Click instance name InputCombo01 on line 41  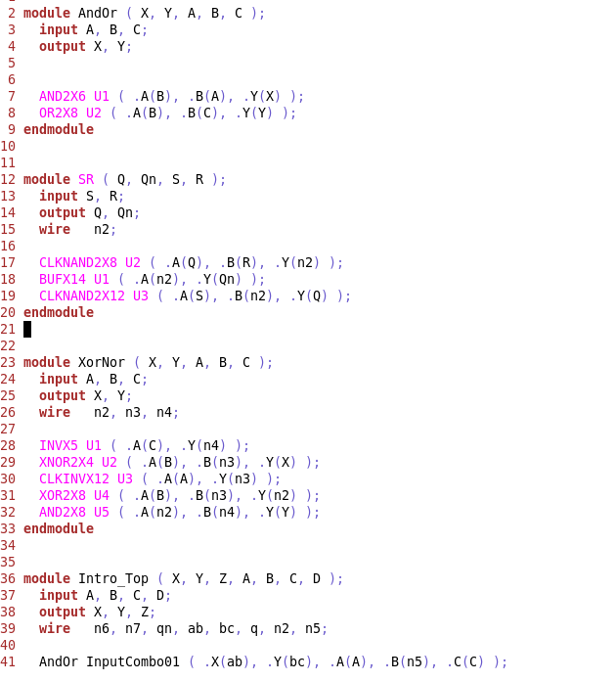(133, 662)
